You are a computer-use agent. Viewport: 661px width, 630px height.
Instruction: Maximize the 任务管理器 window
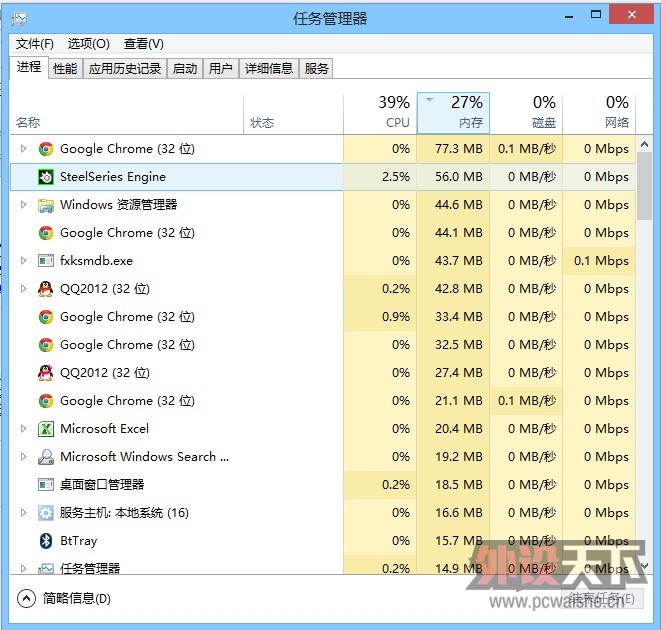click(596, 15)
